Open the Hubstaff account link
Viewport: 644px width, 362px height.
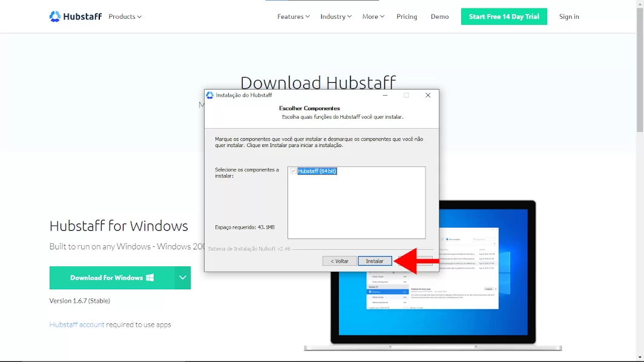coord(77,324)
